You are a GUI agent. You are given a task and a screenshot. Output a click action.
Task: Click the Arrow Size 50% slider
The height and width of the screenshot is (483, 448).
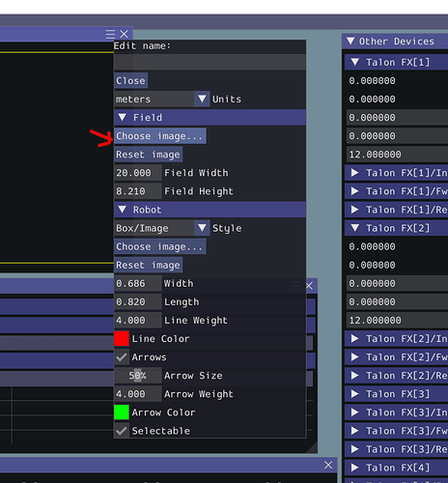tap(138, 376)
